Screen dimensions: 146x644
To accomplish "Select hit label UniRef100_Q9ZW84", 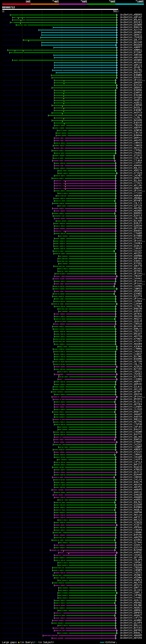I will point(131,60).
